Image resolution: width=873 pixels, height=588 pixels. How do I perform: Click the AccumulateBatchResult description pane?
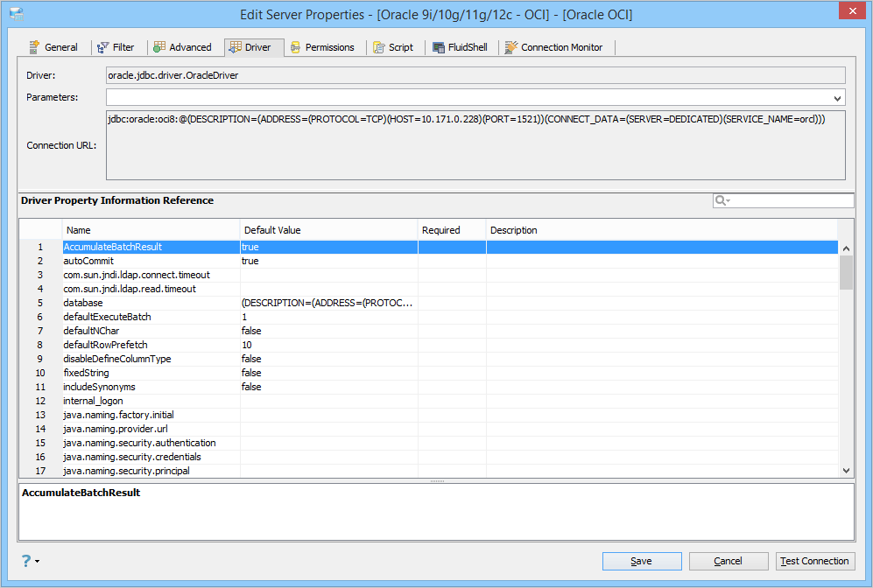[x=436, y=512]
